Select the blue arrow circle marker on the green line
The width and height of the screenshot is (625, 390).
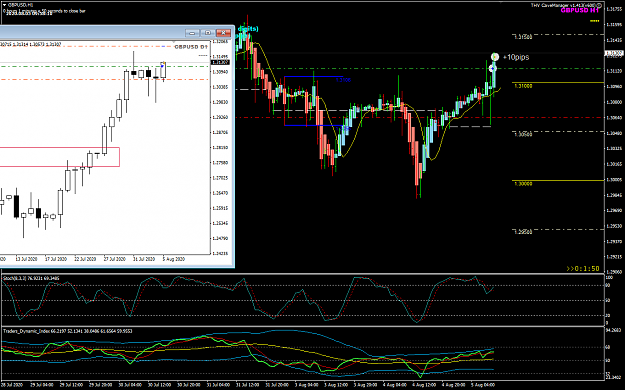[x=493, y=69]
